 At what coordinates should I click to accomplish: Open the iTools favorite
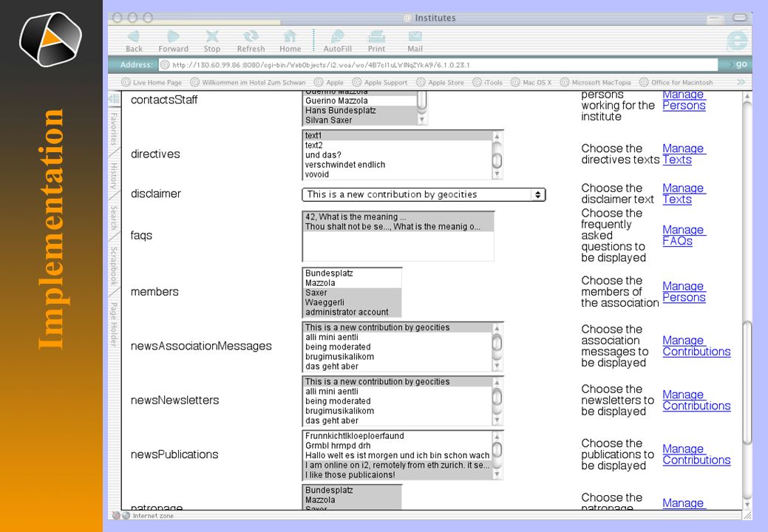point(488,82)
